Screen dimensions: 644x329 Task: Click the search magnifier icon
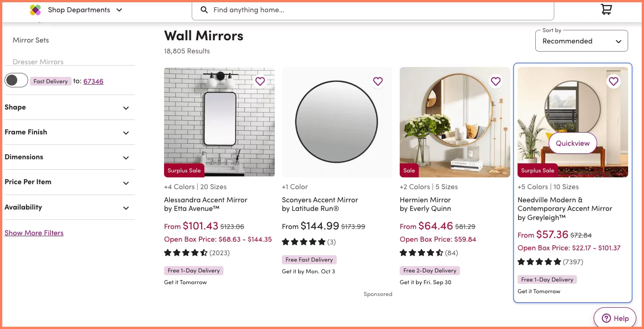[204, 10]
